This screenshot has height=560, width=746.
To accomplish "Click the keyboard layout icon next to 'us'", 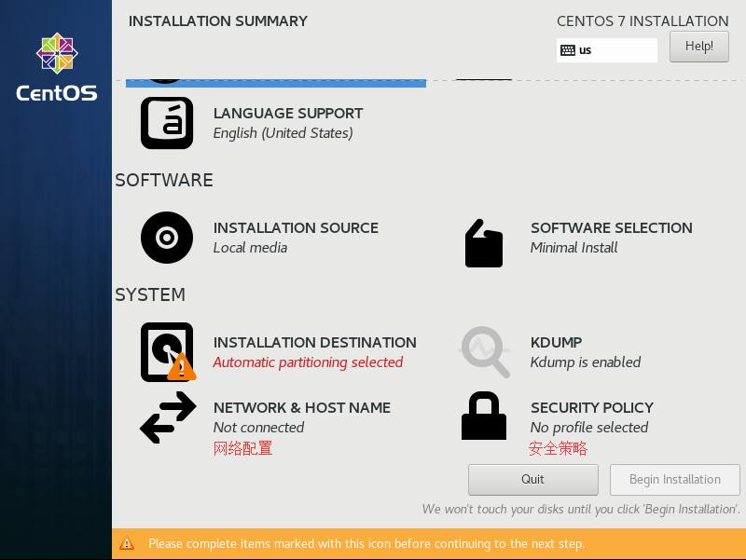I will (568, 50).
